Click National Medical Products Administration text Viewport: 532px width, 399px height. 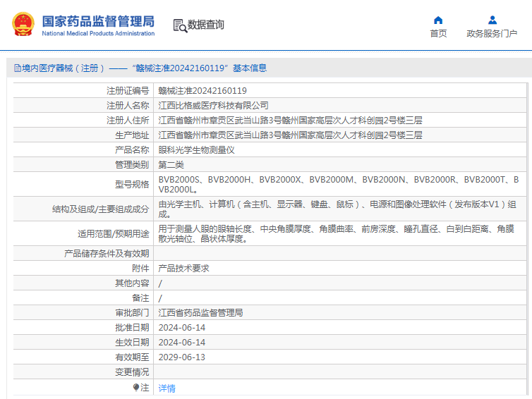[x=98, y=33]
